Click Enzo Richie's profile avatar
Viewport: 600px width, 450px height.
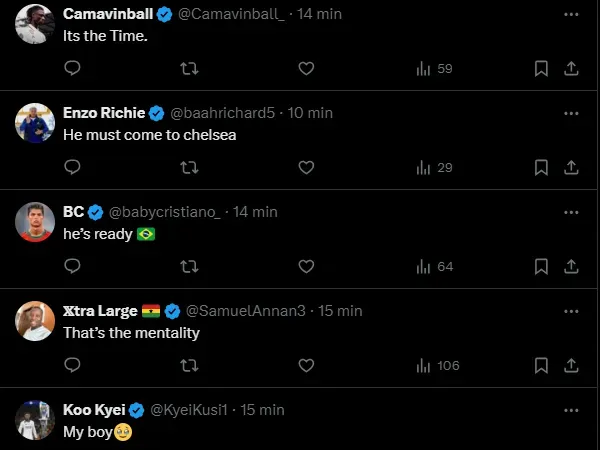coord(35,123)
